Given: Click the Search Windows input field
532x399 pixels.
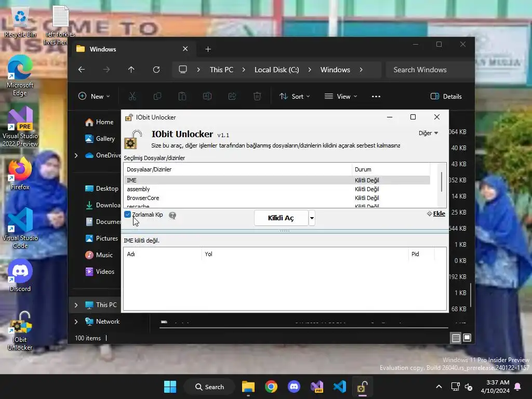Looking at the screenshot, I should [x=430, y=70].
